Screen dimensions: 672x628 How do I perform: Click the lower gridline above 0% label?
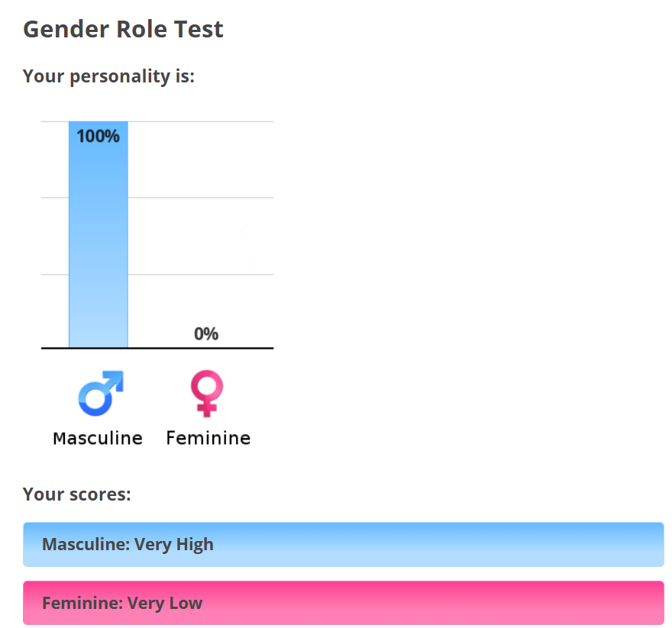(201, 274)
